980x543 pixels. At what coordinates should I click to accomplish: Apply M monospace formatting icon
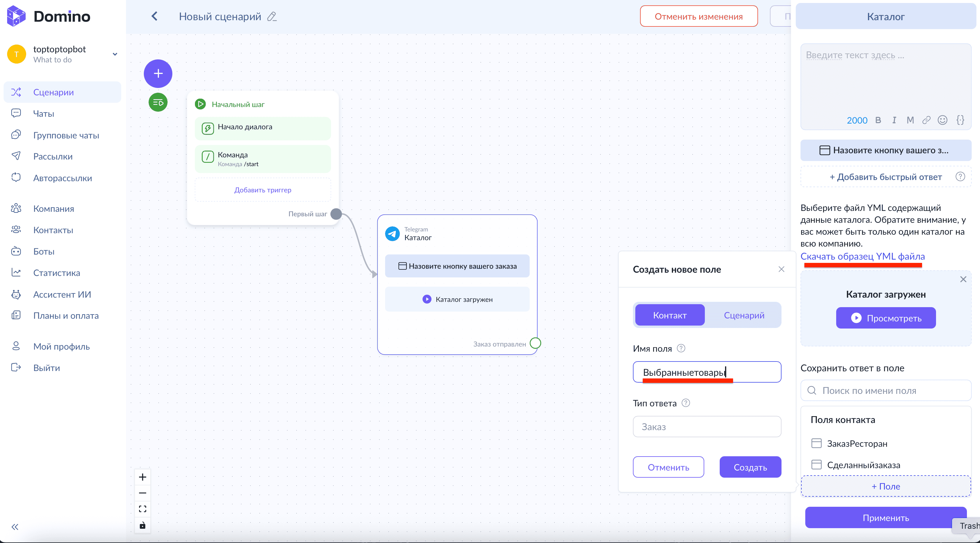(x=910, y=120)
